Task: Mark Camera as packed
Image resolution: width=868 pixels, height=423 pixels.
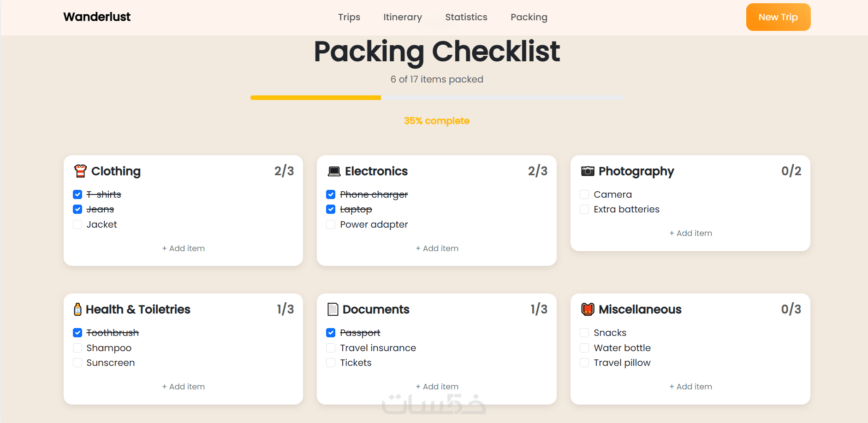Action: point(584,194)
